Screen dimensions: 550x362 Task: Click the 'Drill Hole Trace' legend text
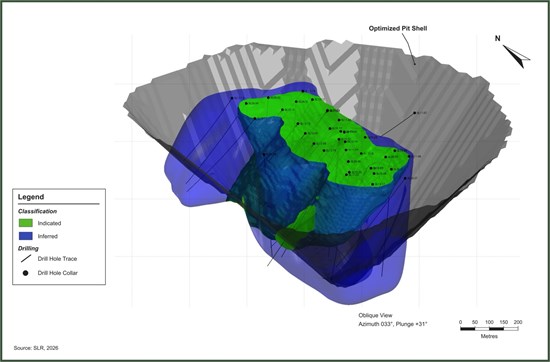pyautogui.click(x=57, y=259)
